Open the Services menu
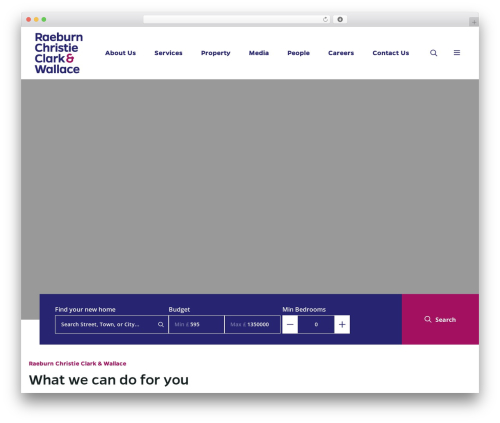The image size is (500, 423). [168, 53]
